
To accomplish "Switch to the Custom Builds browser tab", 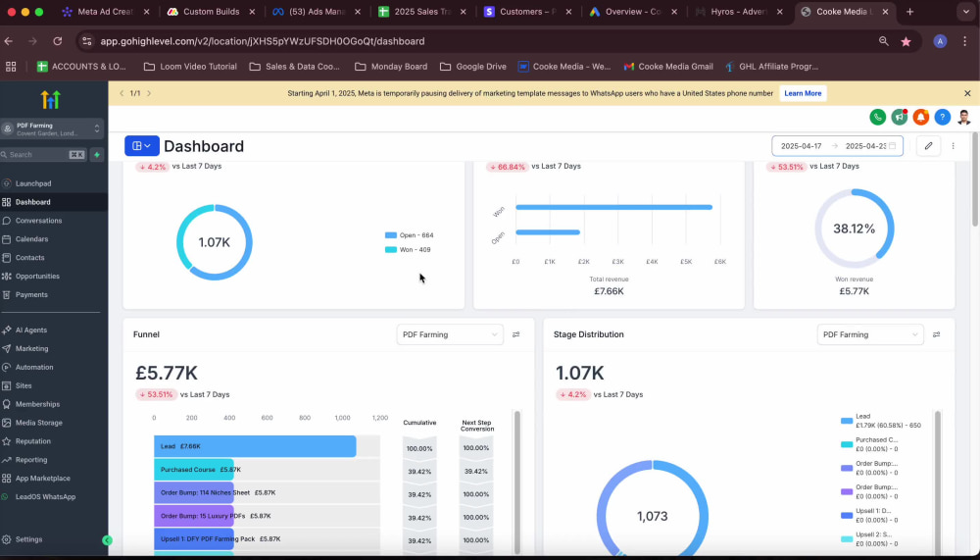I will (x=213, y=12).
